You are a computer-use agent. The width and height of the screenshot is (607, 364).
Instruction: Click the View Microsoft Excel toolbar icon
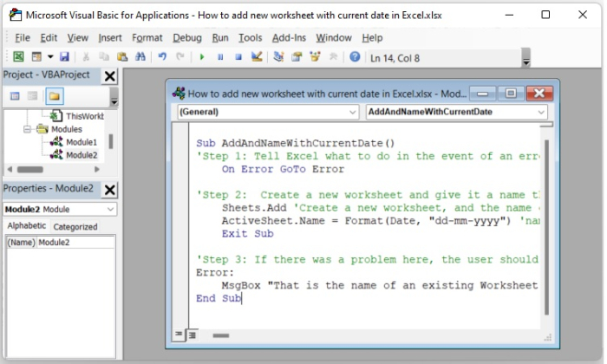[18, 57]
